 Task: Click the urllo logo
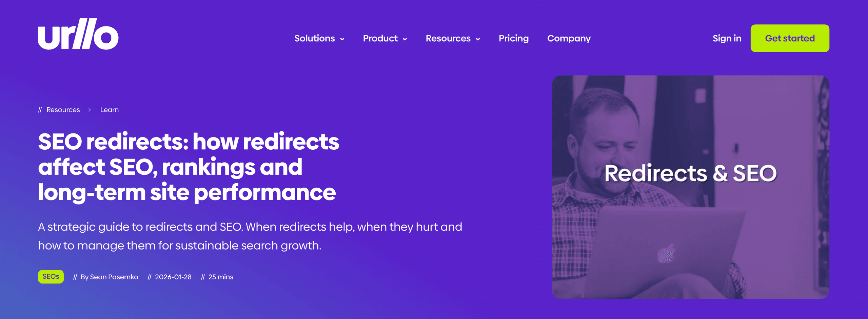(x=78, y=34)
